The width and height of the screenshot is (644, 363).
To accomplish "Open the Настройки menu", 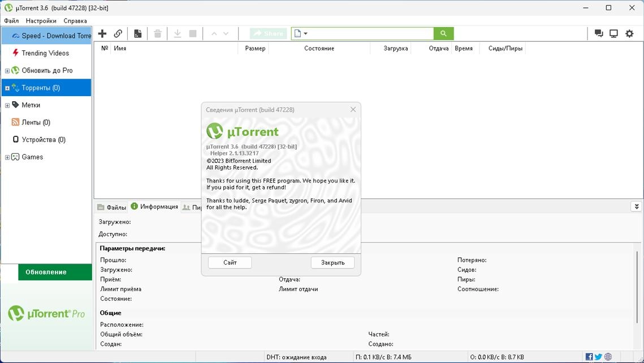I will pos(41,20).
